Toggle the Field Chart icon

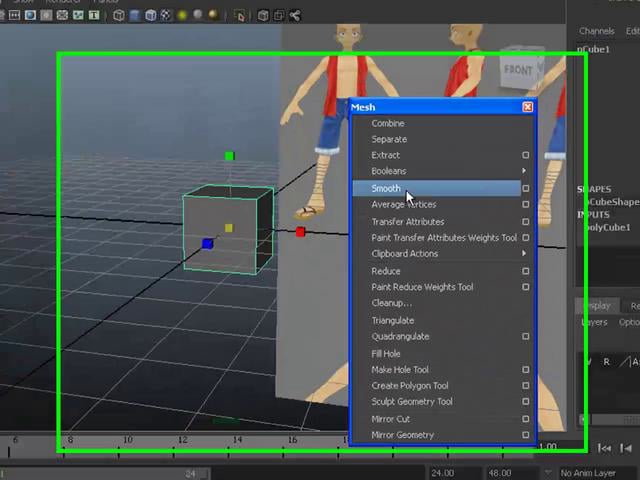click(62, 16)
